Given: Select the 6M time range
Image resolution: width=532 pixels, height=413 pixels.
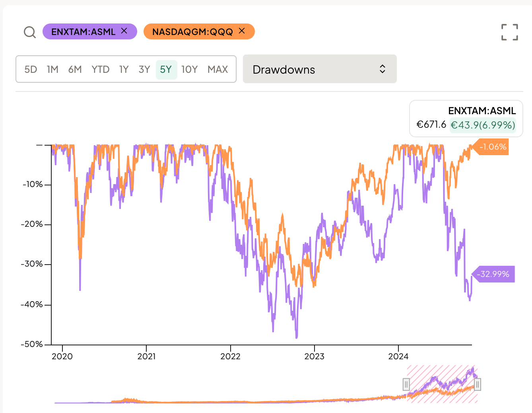Looking at the screenshot, I should (x=75, y=69).
